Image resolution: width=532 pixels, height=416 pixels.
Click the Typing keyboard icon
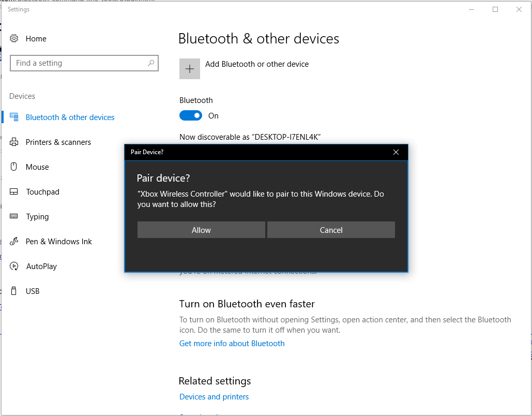[13, 216]
